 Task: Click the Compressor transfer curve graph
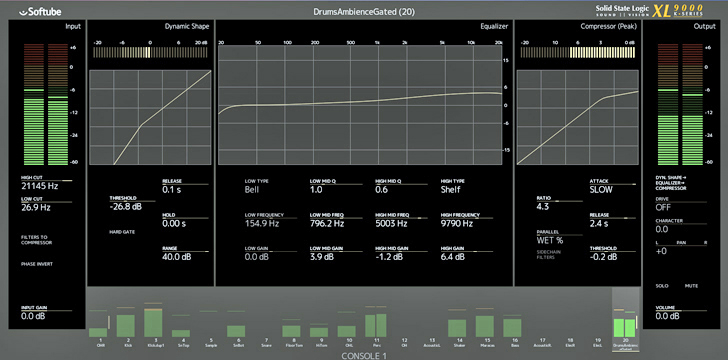[578, 117]
